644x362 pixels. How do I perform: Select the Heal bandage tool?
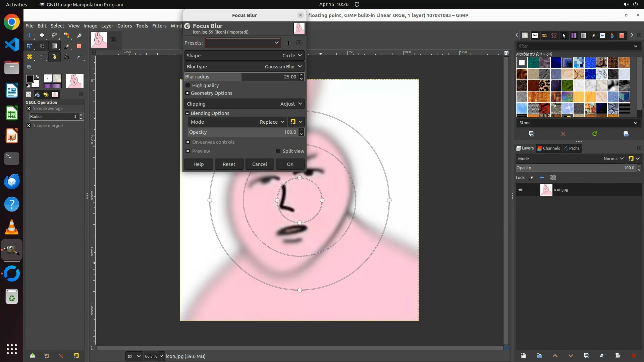30,57
